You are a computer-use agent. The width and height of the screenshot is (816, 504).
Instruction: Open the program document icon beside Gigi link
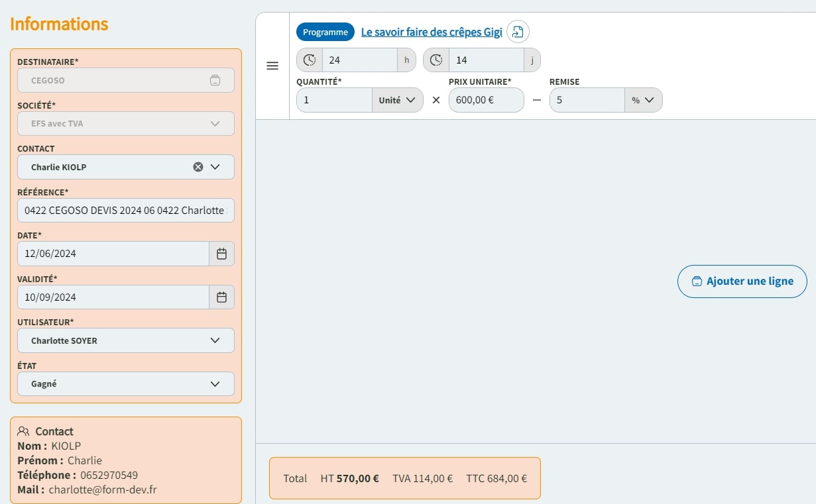tap(518, 32)
